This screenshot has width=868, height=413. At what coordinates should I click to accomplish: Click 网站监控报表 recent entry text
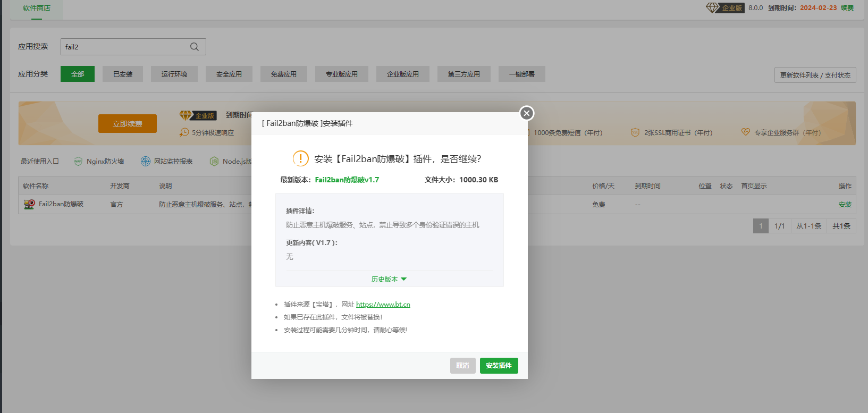tap(173, 162)
